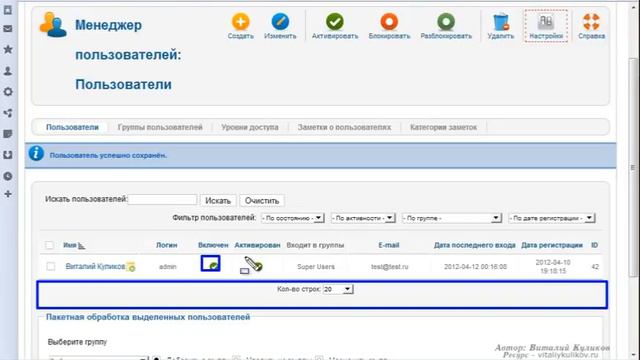The height and width of the screenshot is (360, 640).
Task: Sort by the Логин column header
Action: coord(167,245)
